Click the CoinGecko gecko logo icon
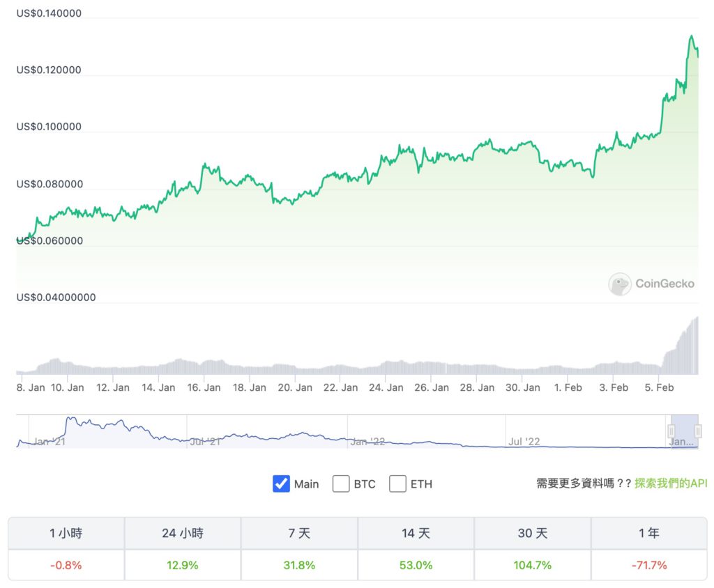The image size is (714, 588). (620, 284)
